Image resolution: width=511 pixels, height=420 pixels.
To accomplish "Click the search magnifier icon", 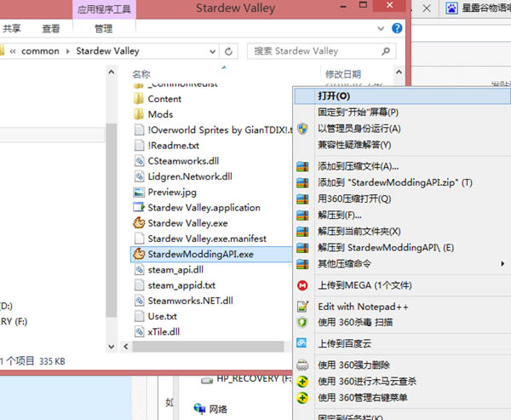I will tap(394, 51).
